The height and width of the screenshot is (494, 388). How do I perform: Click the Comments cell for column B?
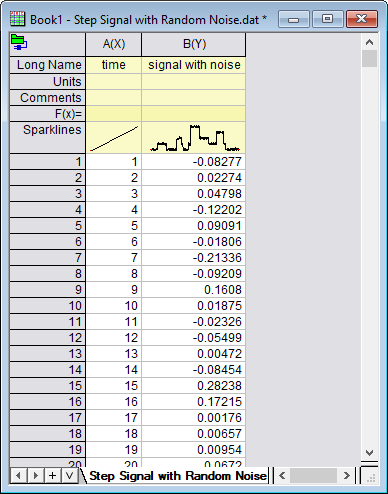[194, 98]
